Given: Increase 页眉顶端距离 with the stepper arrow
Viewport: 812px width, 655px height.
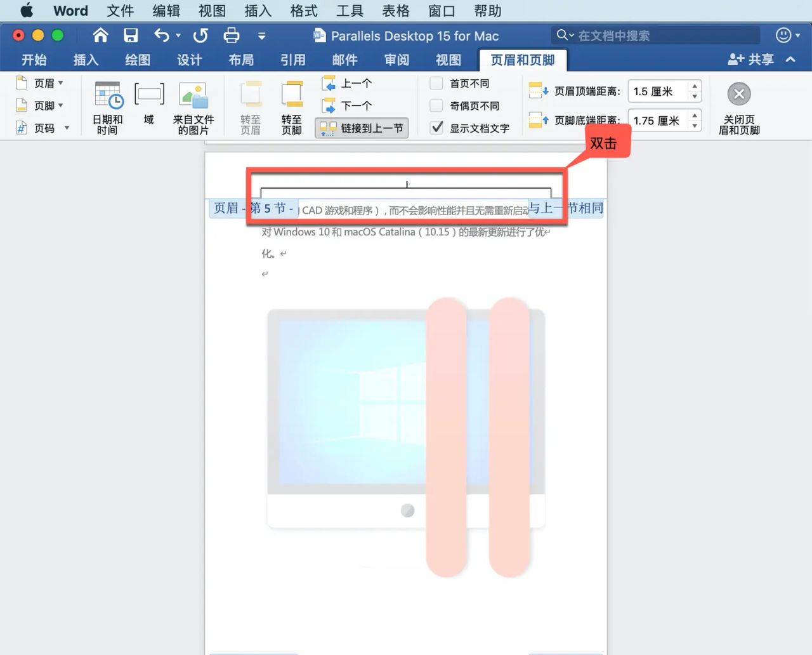Looking at the screenshot, I should 695,86.
